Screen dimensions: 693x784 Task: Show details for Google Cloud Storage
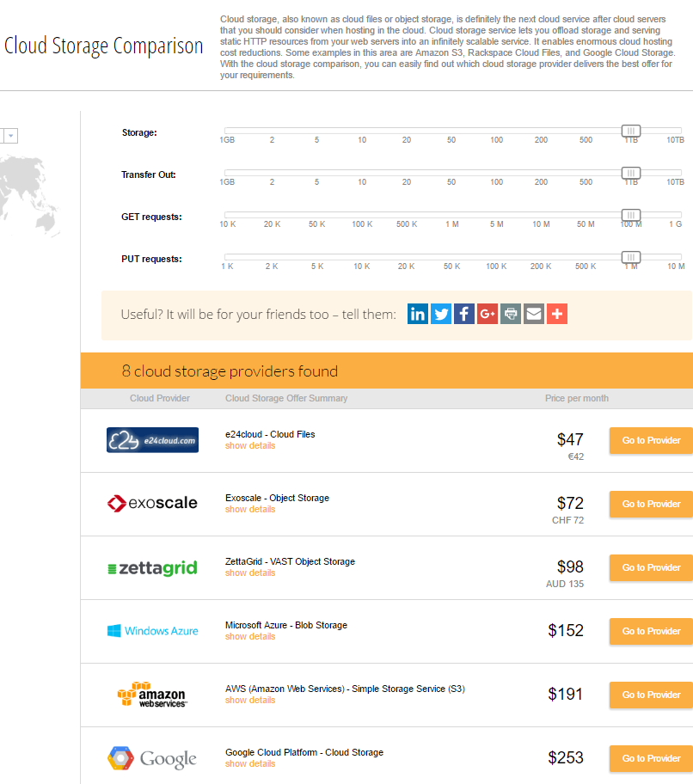(x=250, y=763)
